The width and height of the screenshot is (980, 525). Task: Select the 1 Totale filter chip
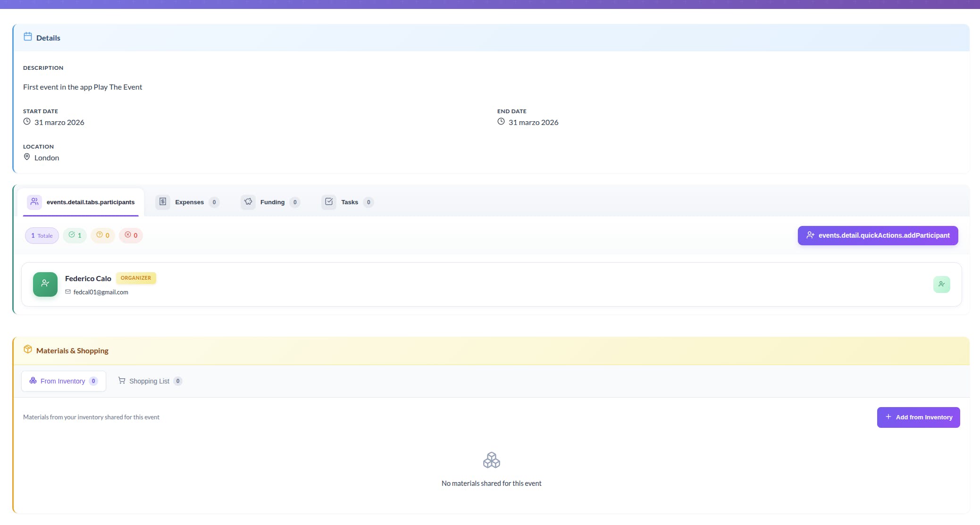42,235
